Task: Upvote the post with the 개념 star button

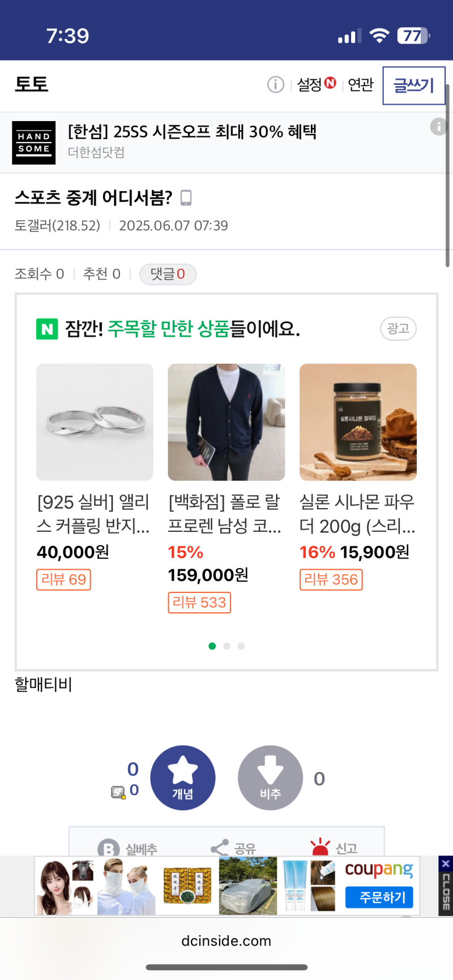Action: [x=183, y=777]
